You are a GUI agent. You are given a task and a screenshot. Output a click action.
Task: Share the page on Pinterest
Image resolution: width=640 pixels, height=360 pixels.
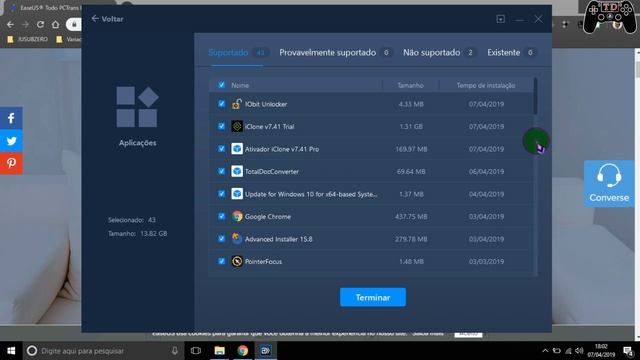click(11, 163)
